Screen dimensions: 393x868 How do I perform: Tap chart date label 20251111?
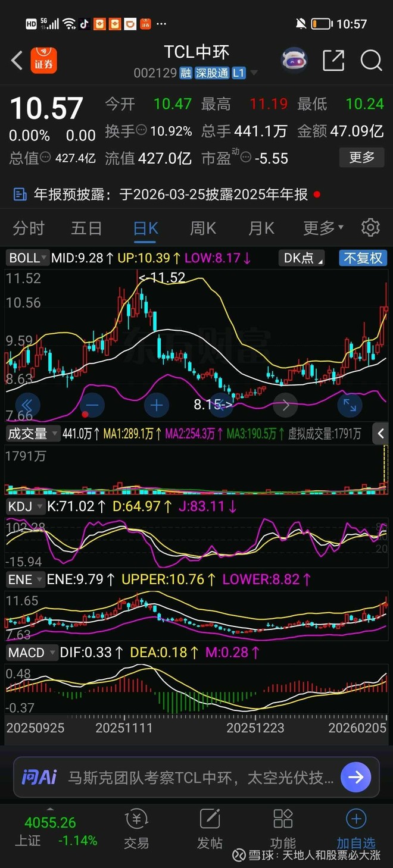coord(124,728)
